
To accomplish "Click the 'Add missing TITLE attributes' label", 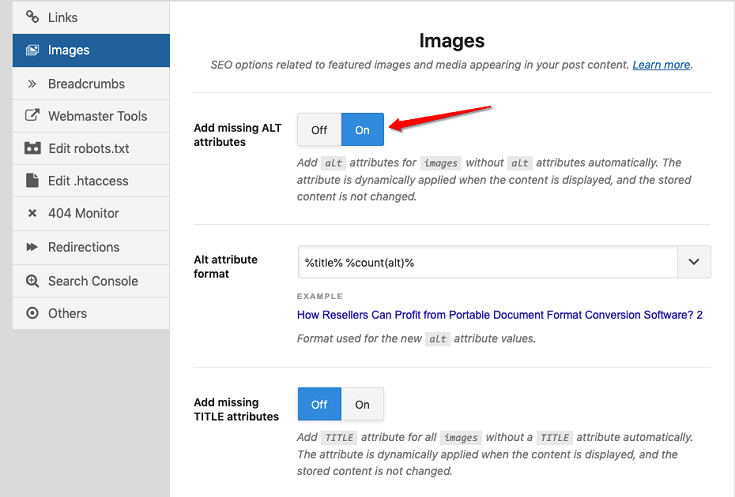I will pyautogui.click(x=236, y=409).
